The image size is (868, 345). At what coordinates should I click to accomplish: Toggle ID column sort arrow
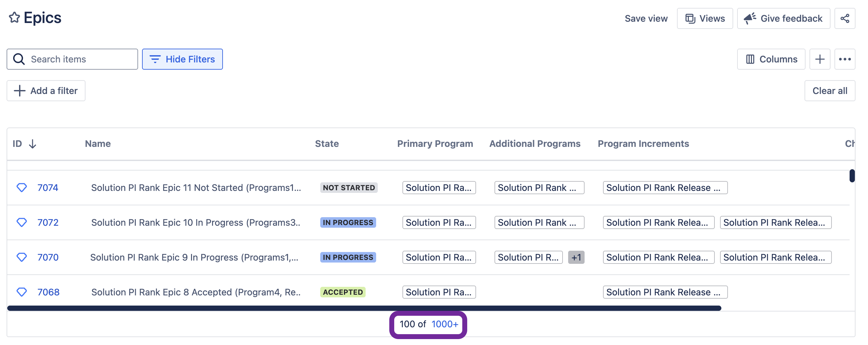coord(33,144)
